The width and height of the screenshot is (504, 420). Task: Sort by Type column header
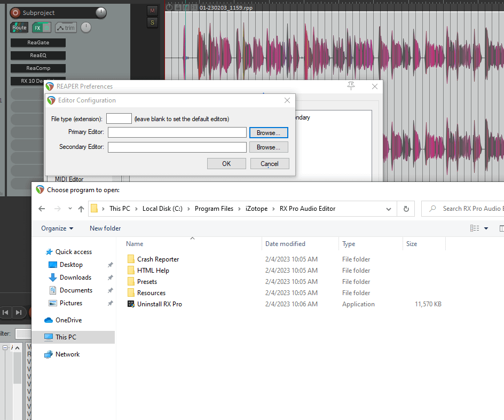pos(349,243)
